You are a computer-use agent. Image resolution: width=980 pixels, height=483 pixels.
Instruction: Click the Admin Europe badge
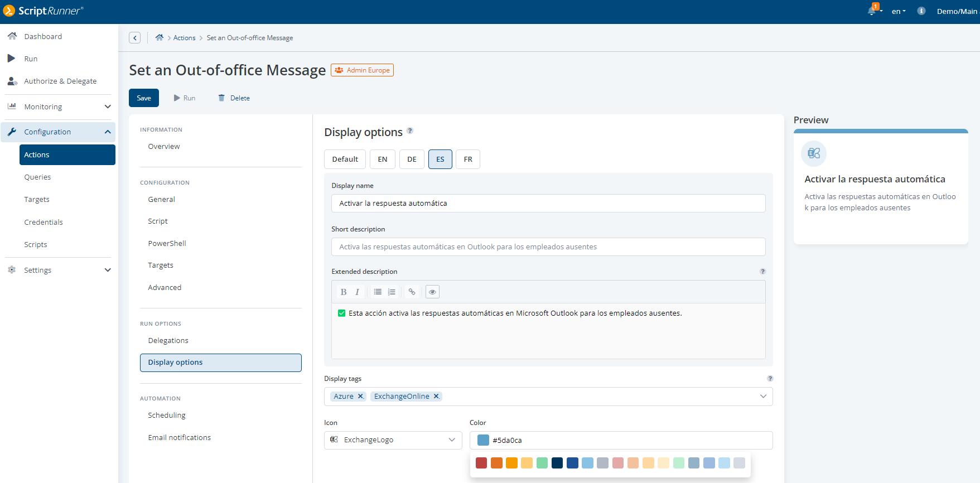coord(362,70)
